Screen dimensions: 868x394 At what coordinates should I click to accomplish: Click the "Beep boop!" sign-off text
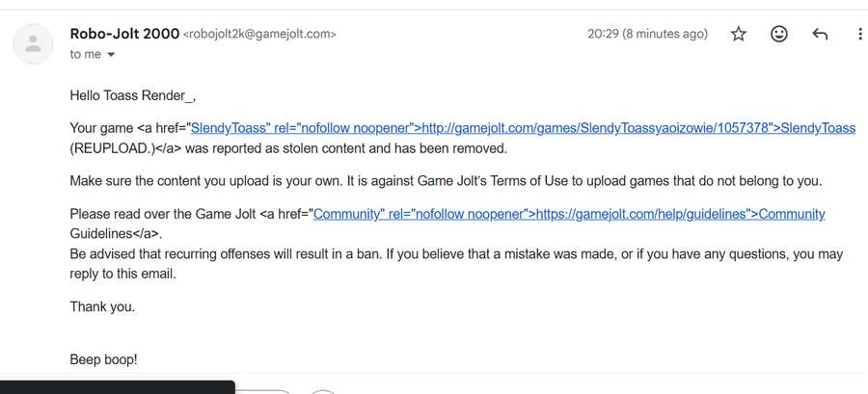click(103, 359)
